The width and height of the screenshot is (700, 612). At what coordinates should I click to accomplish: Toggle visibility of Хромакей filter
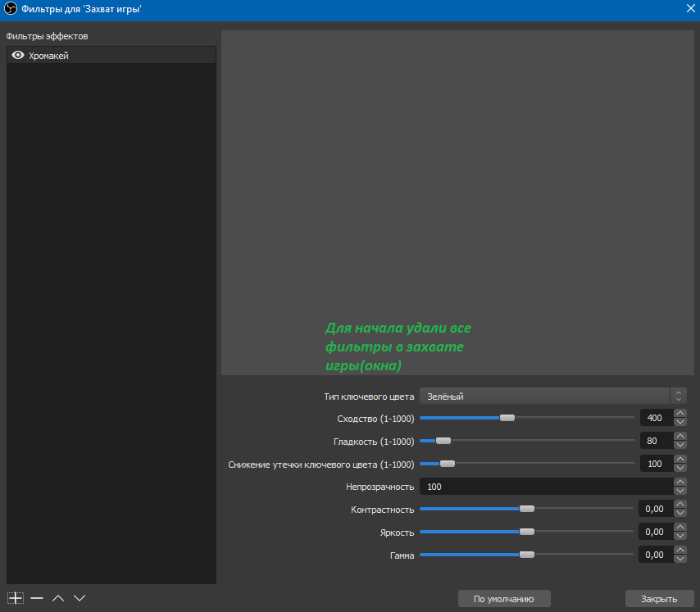point(18,56)
